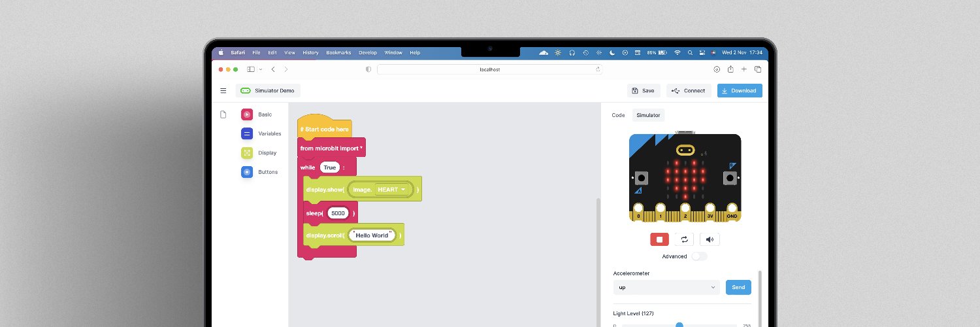Open the file icon in left sidebar

223,114
